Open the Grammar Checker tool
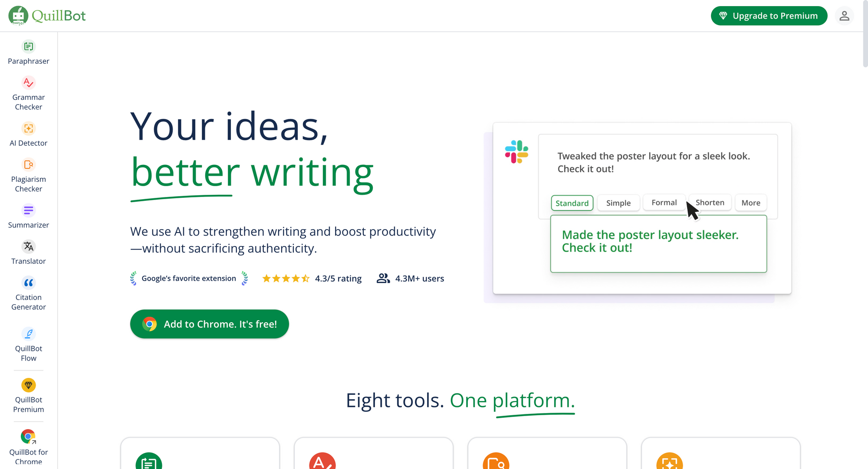Image resolution: width=868 pixels, height=469 pixels. [x=28, y=93]
